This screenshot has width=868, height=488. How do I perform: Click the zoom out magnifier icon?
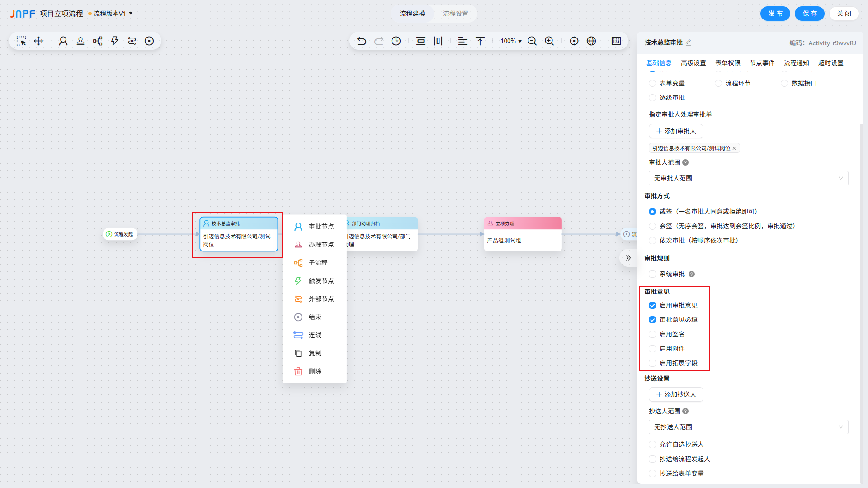(532, 41)
